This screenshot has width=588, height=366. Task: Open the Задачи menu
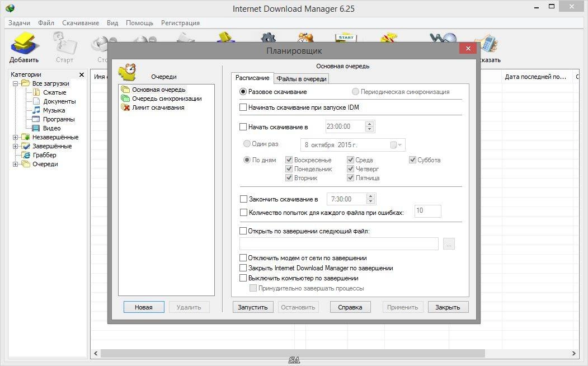pyautogui.click(x=19, y=23)
